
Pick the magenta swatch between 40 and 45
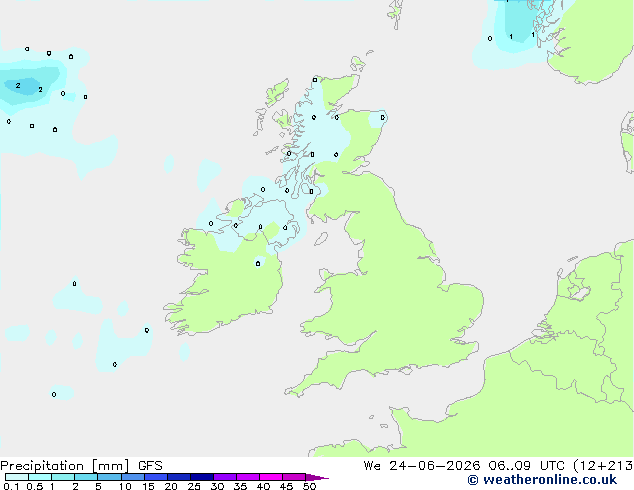click(271, 477)
